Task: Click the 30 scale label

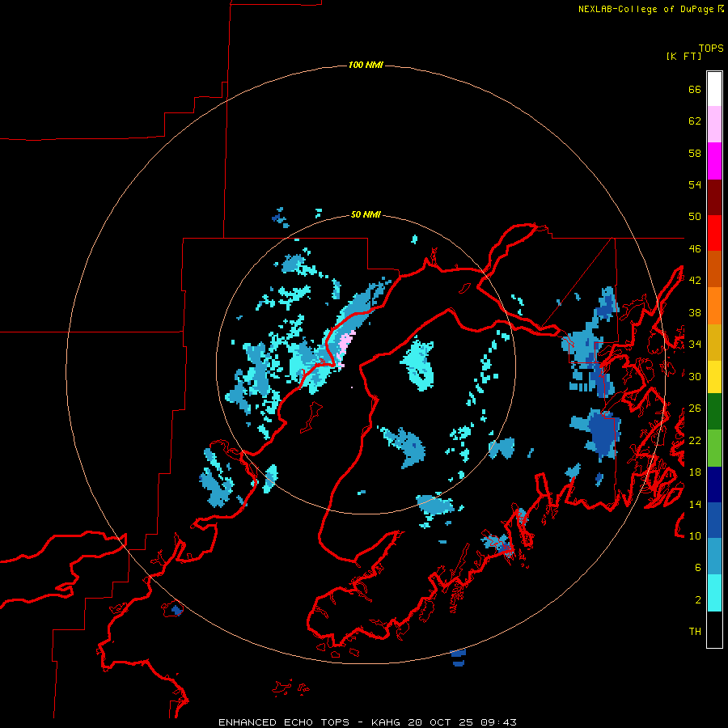Action: 695,376
